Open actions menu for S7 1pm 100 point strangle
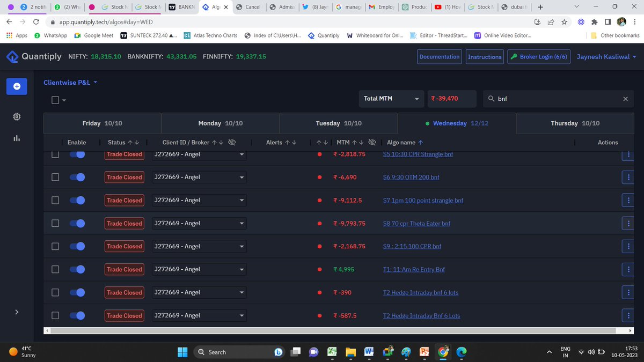644x362 pixels. point(628,200)
